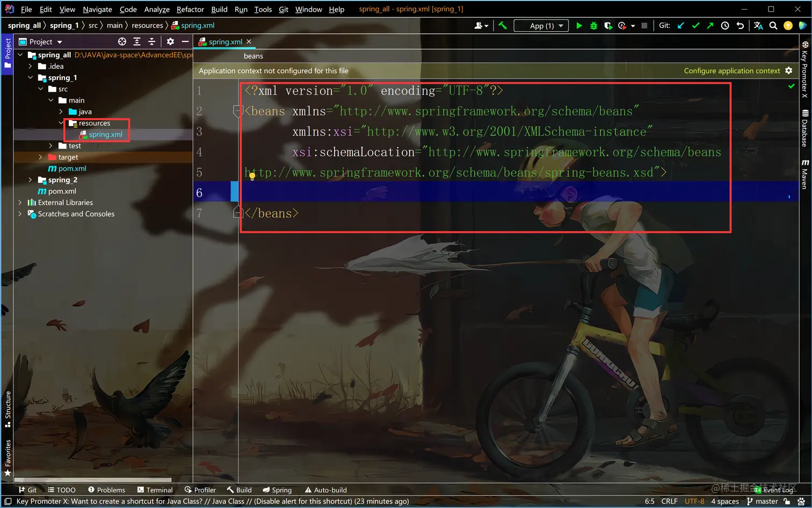Hide the Project panel with minus icon
Screen dimensions: 812x508
(x=185, y=41)
